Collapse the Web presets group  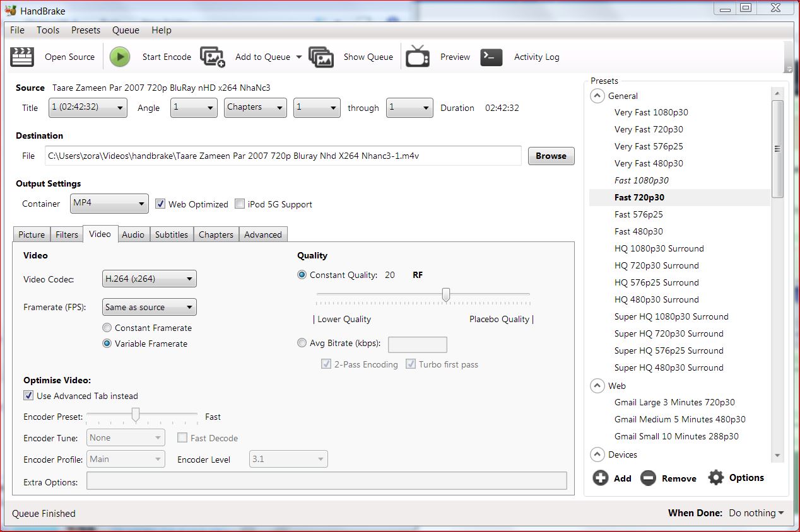[x=596, y=385]
